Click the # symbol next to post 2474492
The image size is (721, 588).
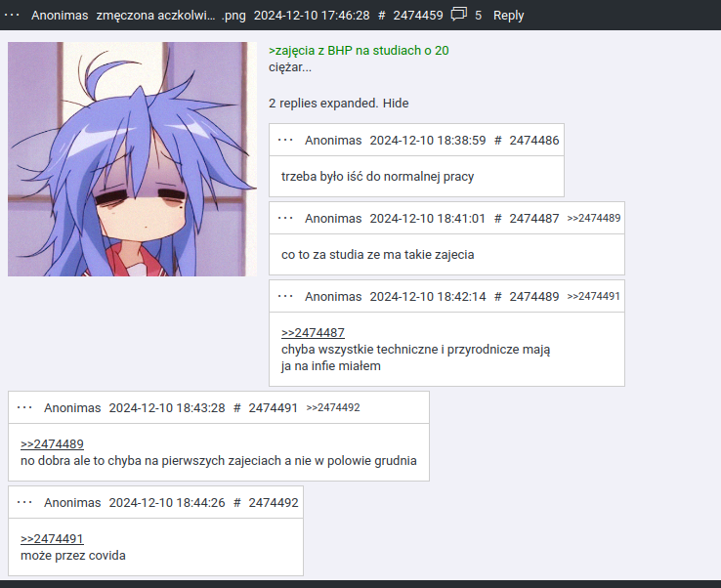click(x=236, y=502)
